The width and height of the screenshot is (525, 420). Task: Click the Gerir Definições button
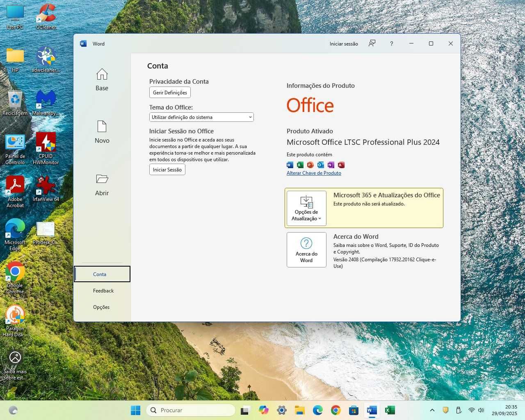tap(170, 92)
